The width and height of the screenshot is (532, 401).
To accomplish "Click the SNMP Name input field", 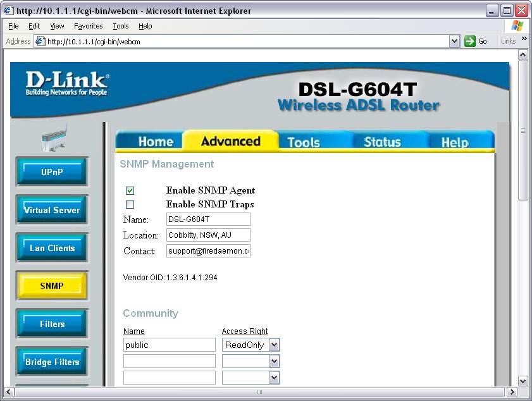I will [208, 219].
